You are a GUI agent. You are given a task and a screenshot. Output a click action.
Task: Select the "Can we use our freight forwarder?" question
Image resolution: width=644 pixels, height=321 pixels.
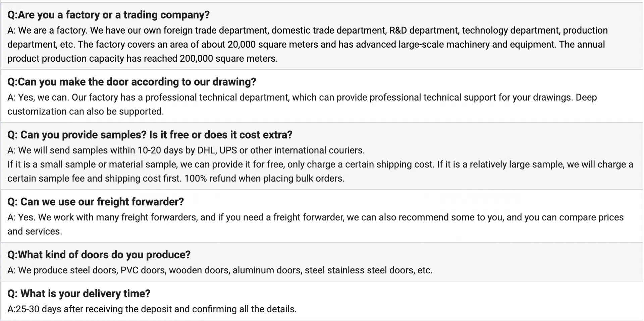point(96,202)
